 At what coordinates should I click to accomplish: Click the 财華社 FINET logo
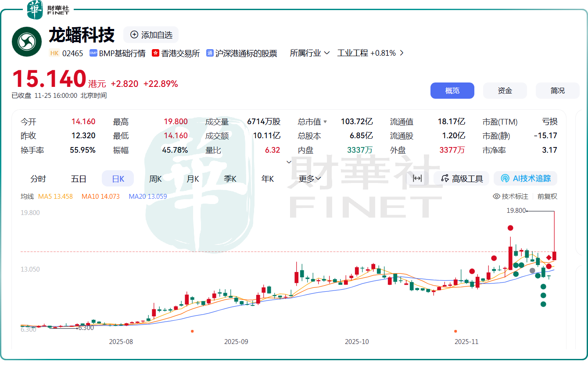coord(48,10)
